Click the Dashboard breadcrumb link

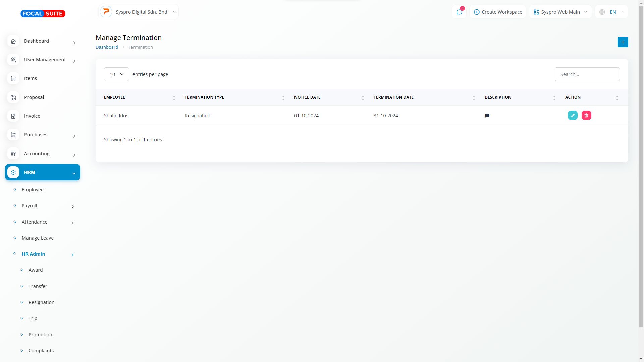tap(107, 47)
